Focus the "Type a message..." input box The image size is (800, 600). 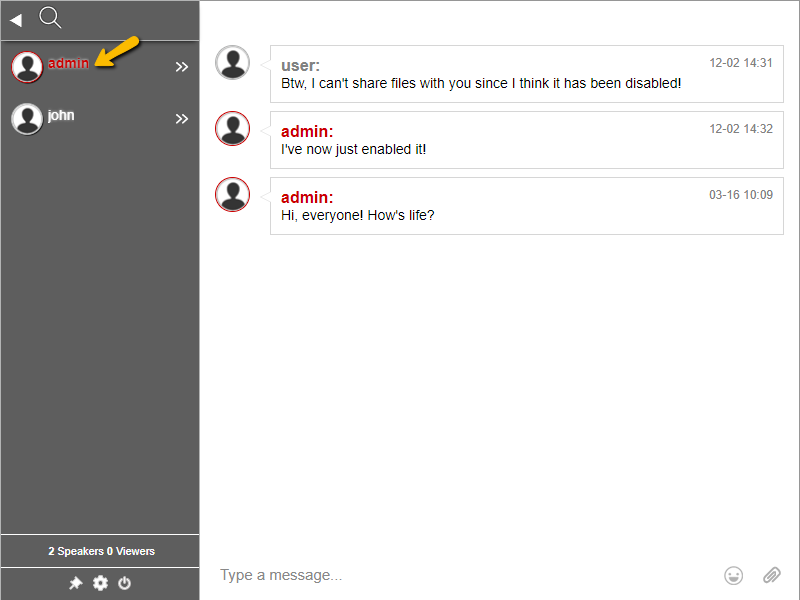[460, 575]
